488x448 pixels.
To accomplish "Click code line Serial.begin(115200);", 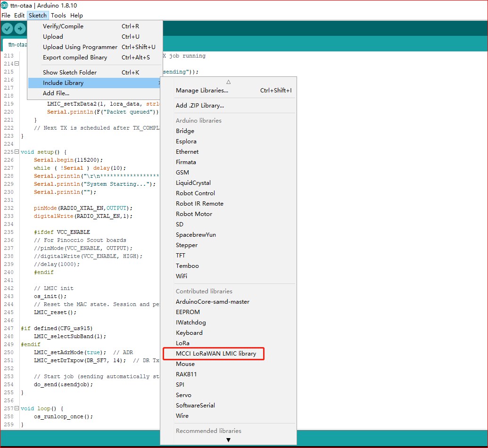I will pos(68,160).
